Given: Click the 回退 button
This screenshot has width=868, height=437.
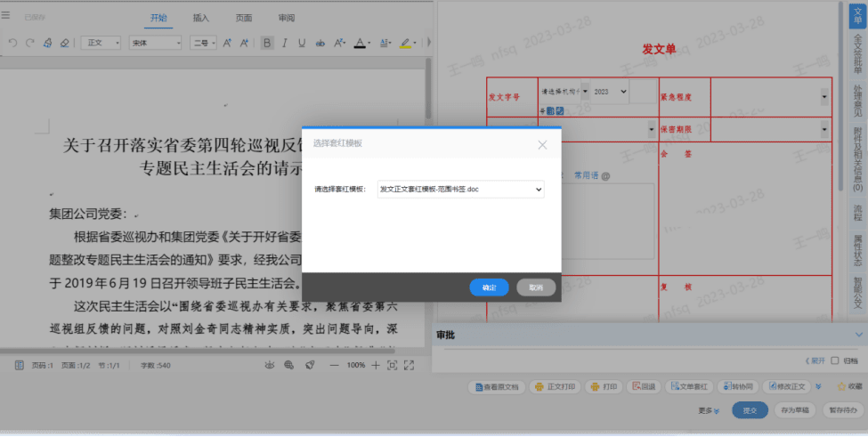Looking at the screenshot, I should (x=644, y=386).
